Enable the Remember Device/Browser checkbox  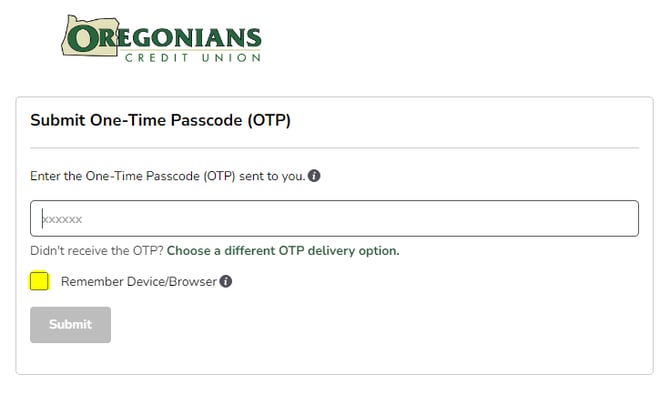click(39, 281)
